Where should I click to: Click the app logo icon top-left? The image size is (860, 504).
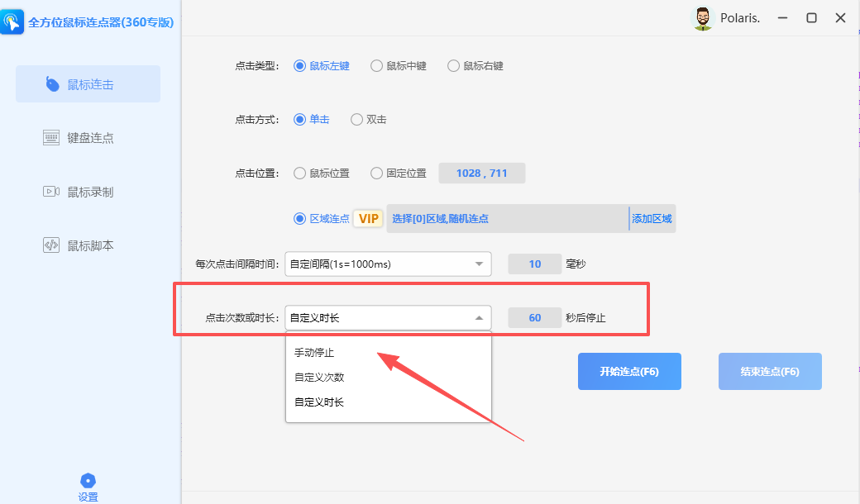pos(13,21)
